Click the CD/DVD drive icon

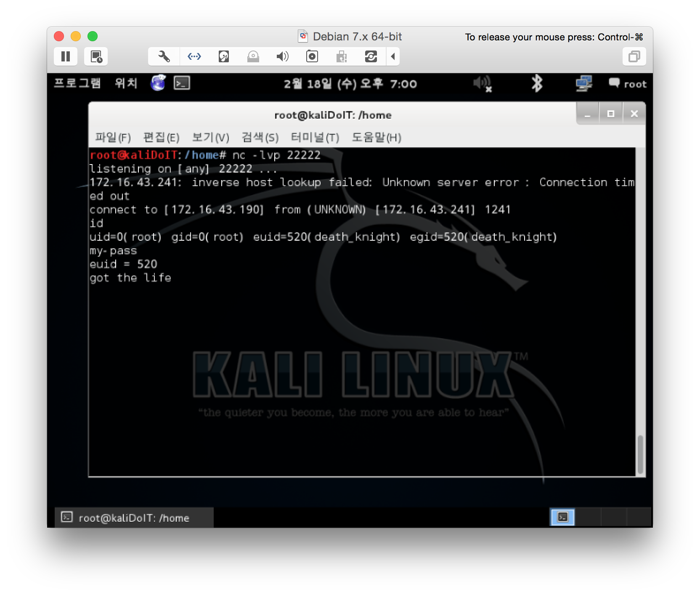[253, 56]
